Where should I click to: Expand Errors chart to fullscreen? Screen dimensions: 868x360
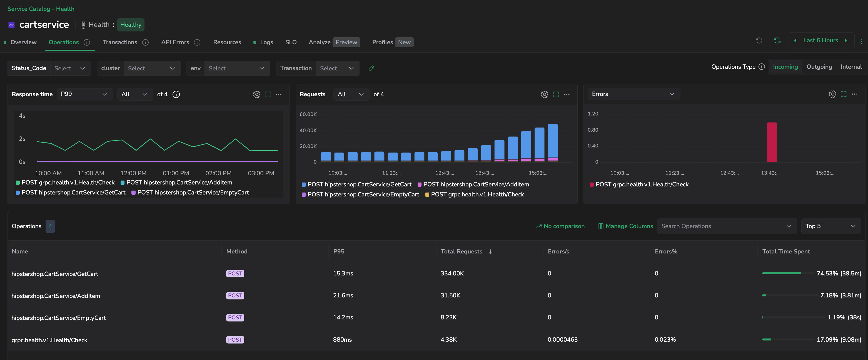tap(844, 94)
